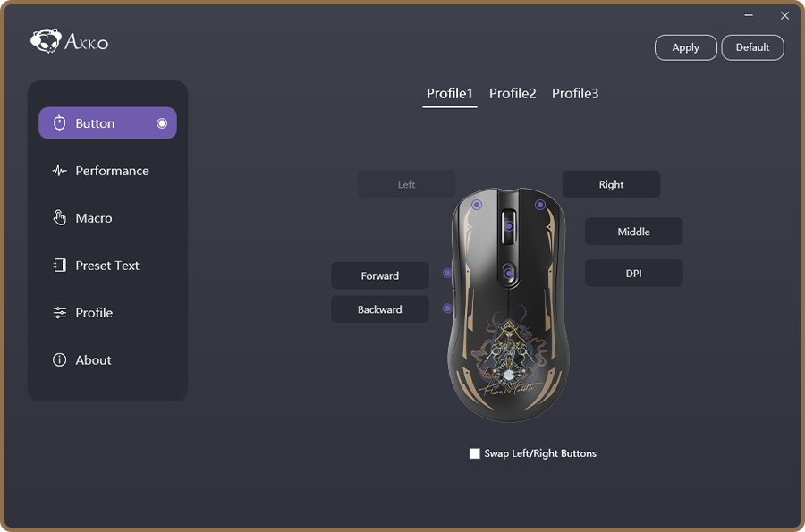Switch to the Profile2 tab
This screenshot has width=805, height=532.
click(513, 93)
